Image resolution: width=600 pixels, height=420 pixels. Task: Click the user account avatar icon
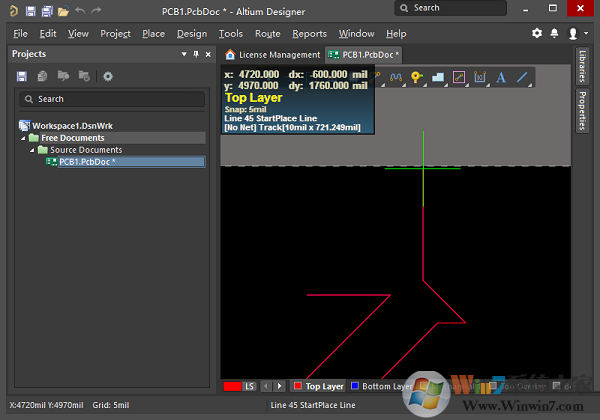pos(573,34)
